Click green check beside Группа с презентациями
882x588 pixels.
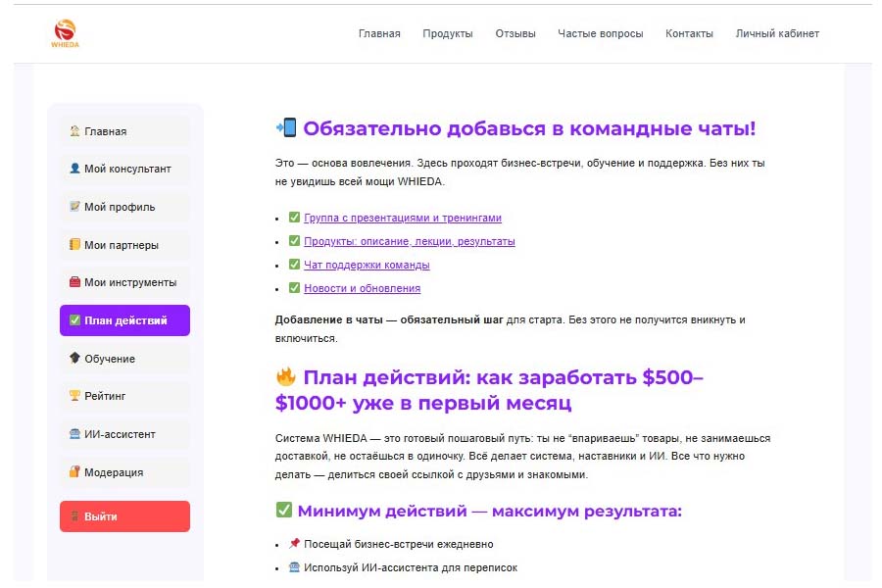(x=294, y=218)
